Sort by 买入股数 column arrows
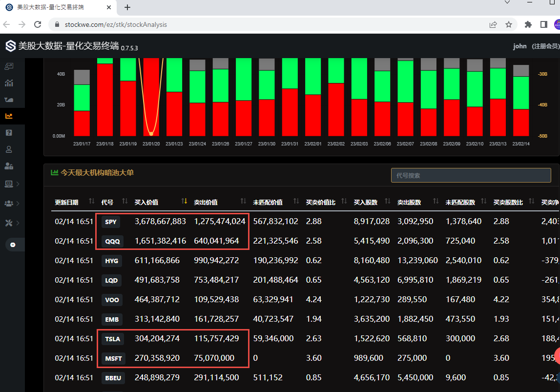 388,201
